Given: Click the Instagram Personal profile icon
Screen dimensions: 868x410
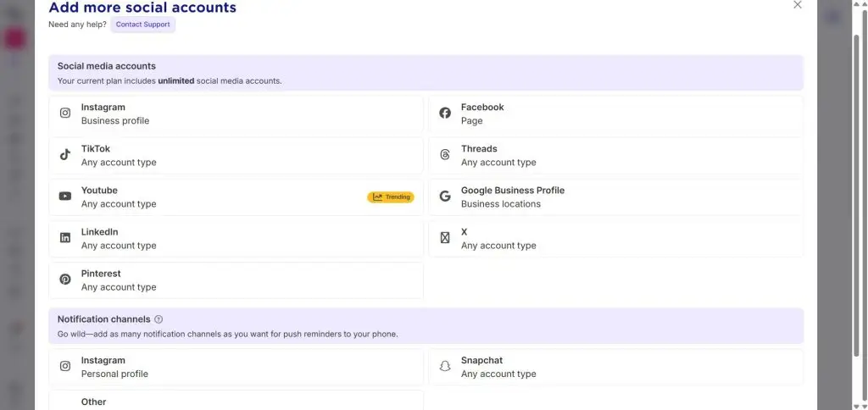Looking at the screenshot, I should pyautogui.click(x=65, y=366).
